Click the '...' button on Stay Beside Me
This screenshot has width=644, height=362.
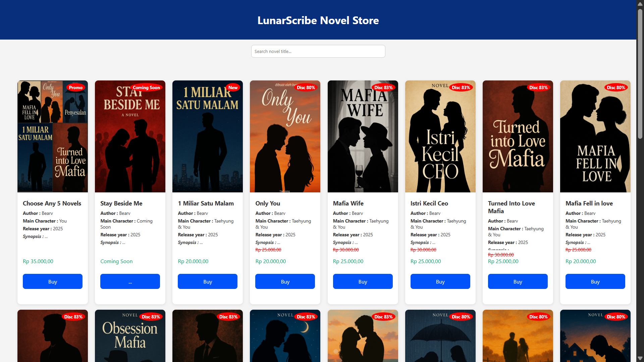tap(130, 282)
